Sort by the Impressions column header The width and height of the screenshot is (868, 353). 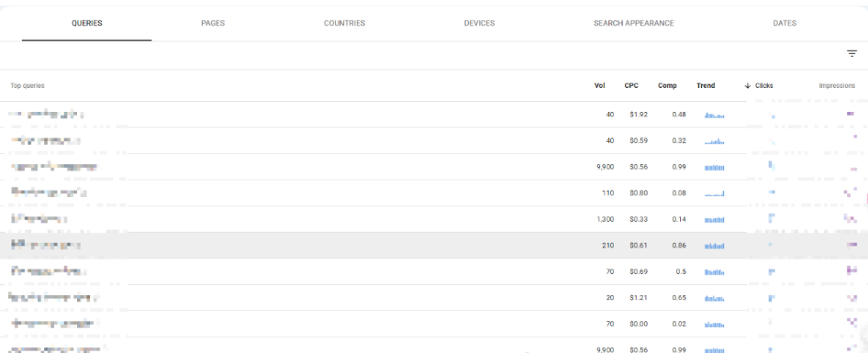[x=837, y=86]
